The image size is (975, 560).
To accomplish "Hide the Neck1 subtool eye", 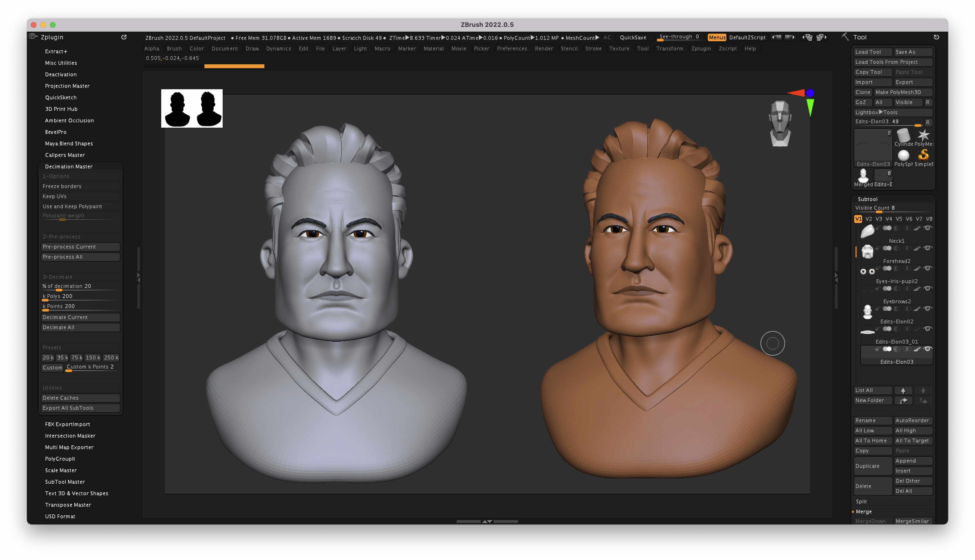I will tap(927, 228).
